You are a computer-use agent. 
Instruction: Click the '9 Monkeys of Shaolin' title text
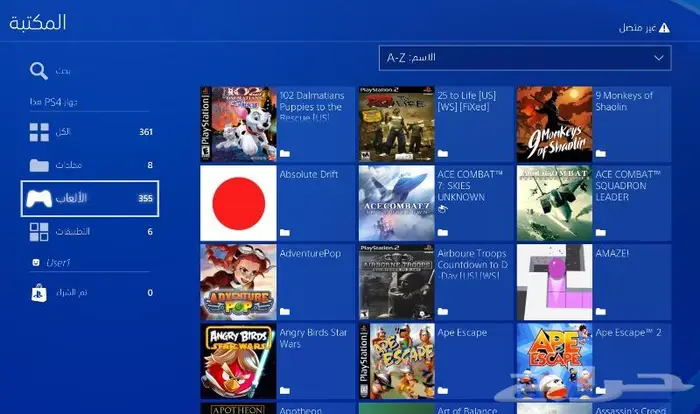pyautogui.click(x=624, y=101)
